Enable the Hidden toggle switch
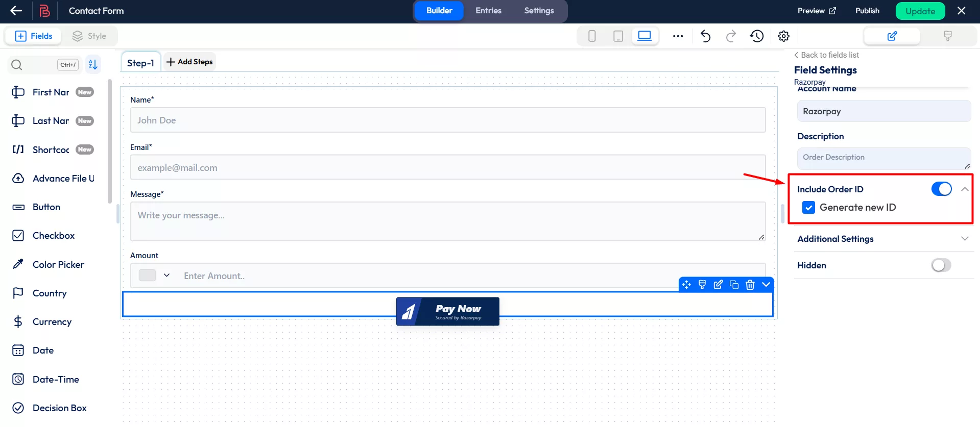This screenshot has height=427, width=980. coord(941,265)
